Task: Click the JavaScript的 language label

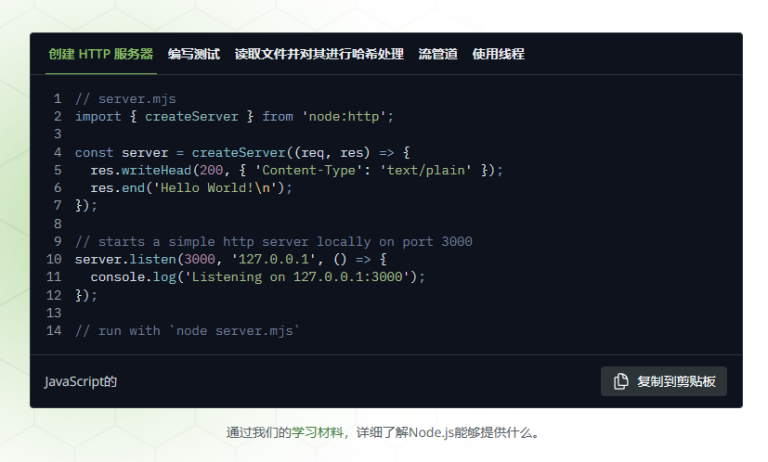Action: [81, 381]
